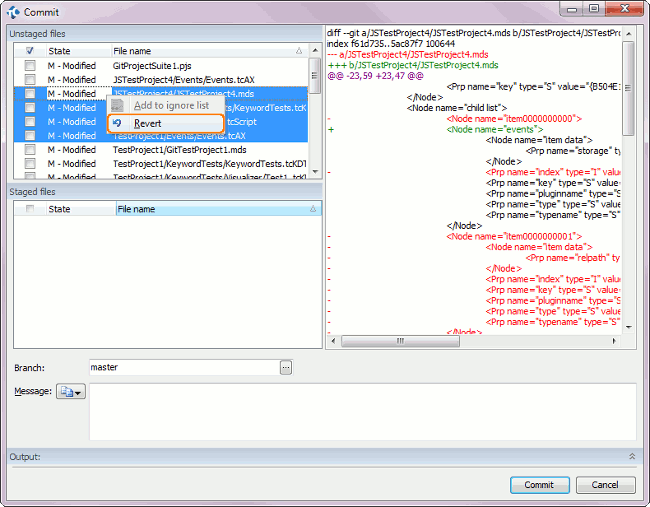Image resolution: width=650 pixels, height=507 pixels.
Task: Click the Cancel button
Action: (x=605, y=485)
